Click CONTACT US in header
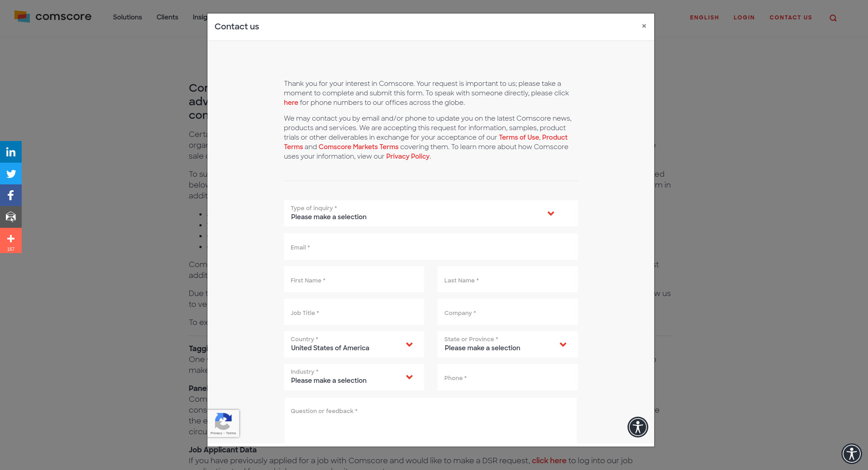The width and height of the screenshot is (868, 470). click(x=791, y=18)
